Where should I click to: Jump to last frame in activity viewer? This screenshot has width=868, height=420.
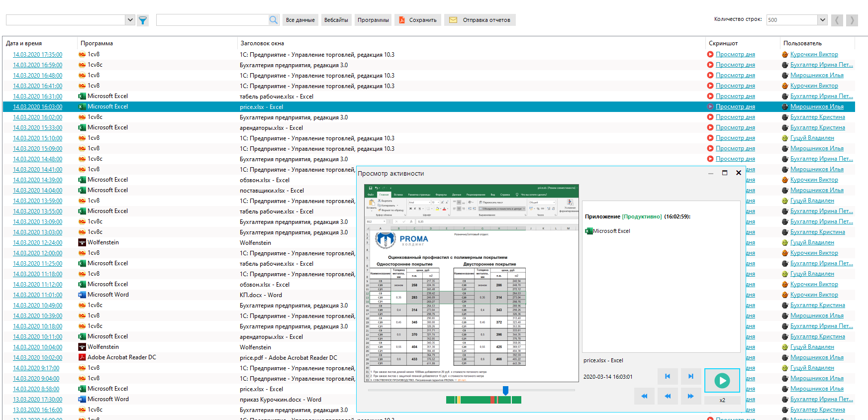691,376
